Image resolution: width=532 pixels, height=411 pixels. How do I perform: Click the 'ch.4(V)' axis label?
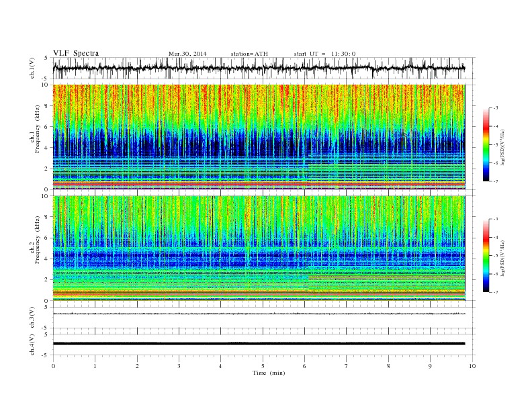point(32,345)
